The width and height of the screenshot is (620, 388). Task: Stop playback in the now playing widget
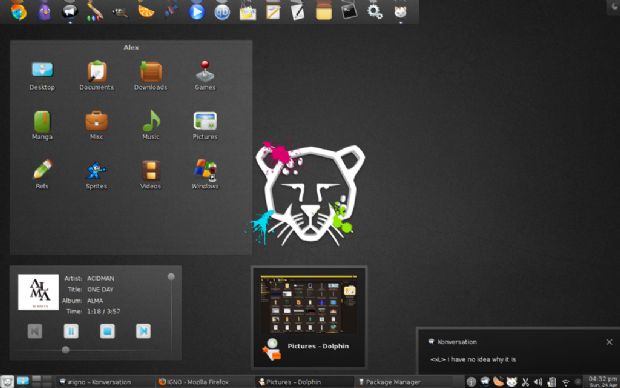(x=107, y=331)
